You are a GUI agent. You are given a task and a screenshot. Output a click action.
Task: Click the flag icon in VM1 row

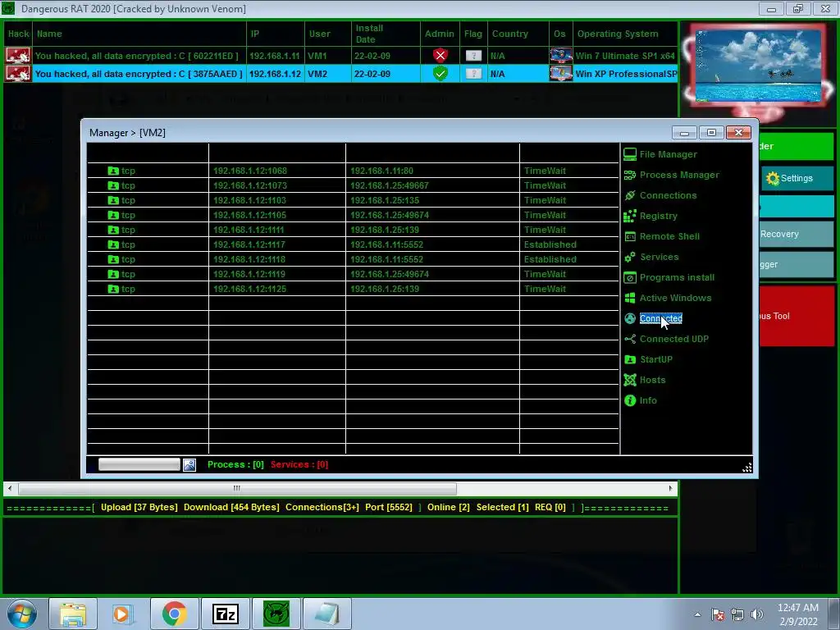click(473, 55)
